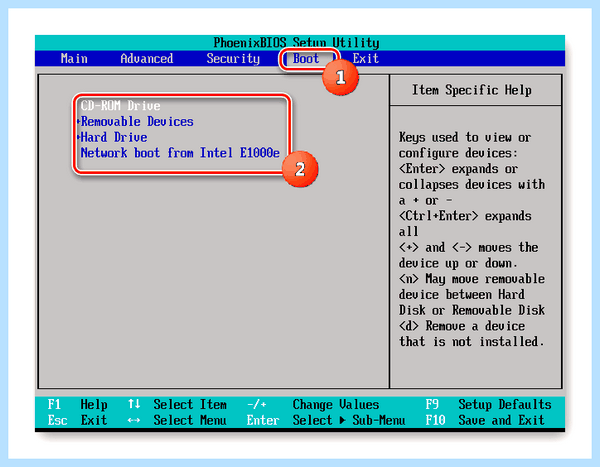Click the Save and Exit label
The width and height of the screenshot is (600, 467).
pyautogui.click(x=501, y=420)
